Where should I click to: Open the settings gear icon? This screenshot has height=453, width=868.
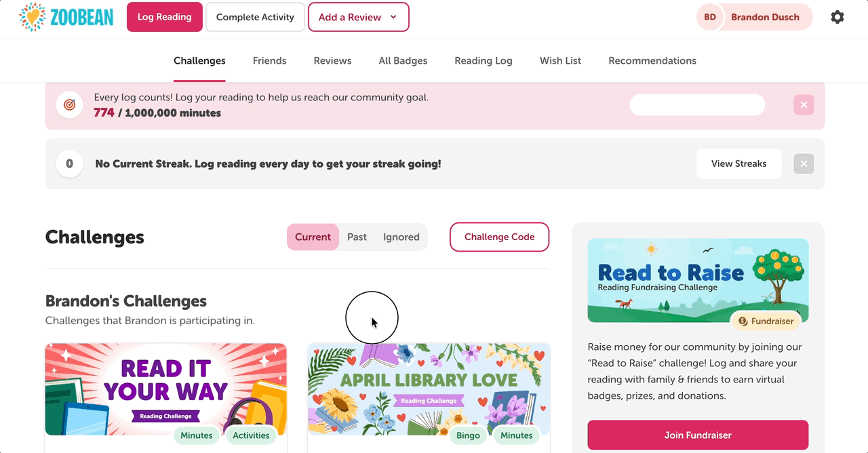click(837, 17)
